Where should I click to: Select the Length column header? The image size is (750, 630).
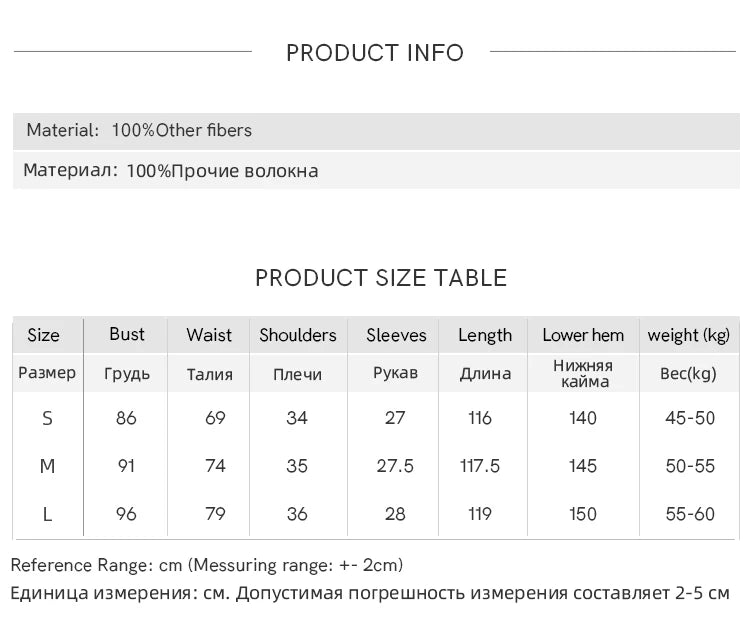pyautogui.click(x=485, y=335)
